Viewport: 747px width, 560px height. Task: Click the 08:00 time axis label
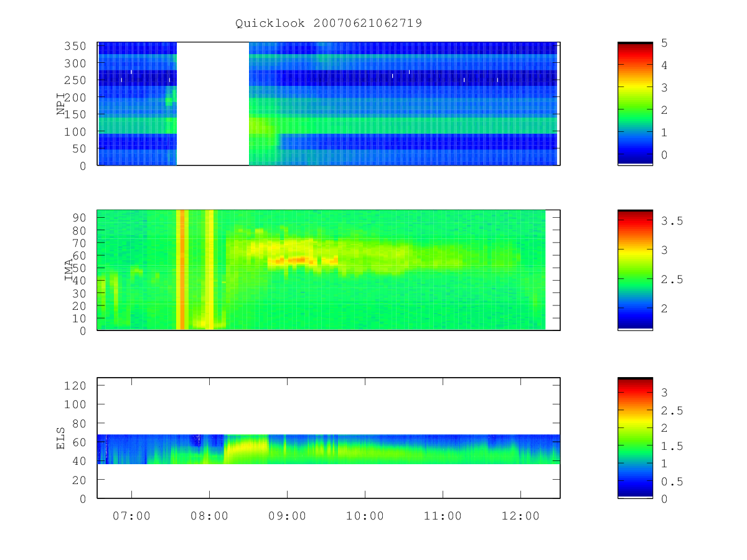pos(209,516)
